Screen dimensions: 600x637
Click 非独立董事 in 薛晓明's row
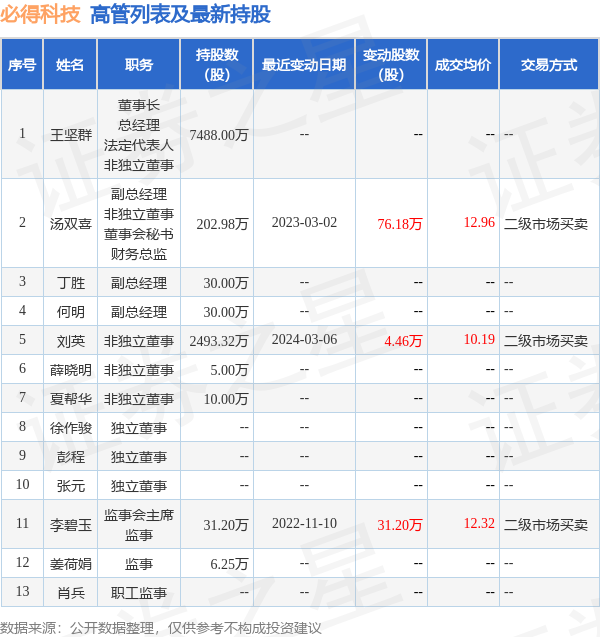tap(139, 370)
